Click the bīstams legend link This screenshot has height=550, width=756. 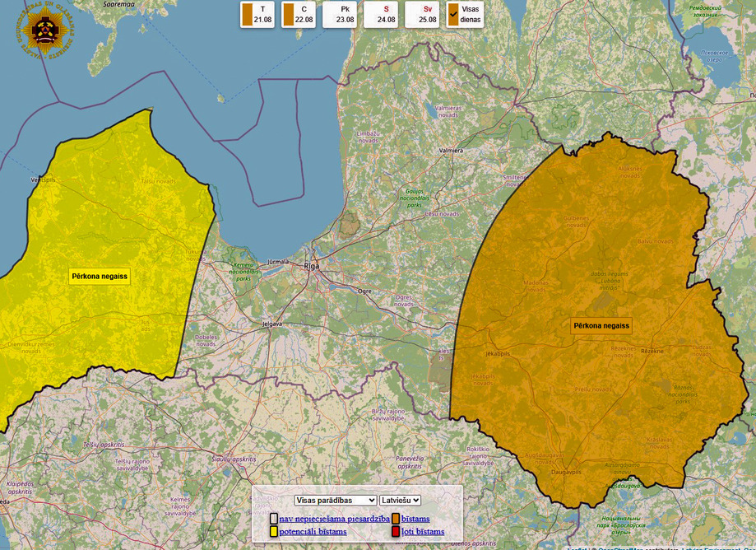tap(415, 519)
